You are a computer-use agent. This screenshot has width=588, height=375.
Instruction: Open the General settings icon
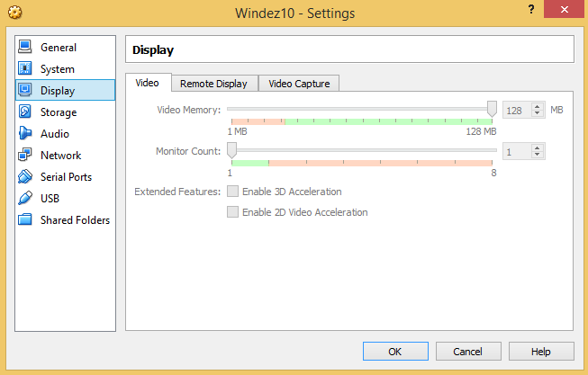click(x=24, y=47)
